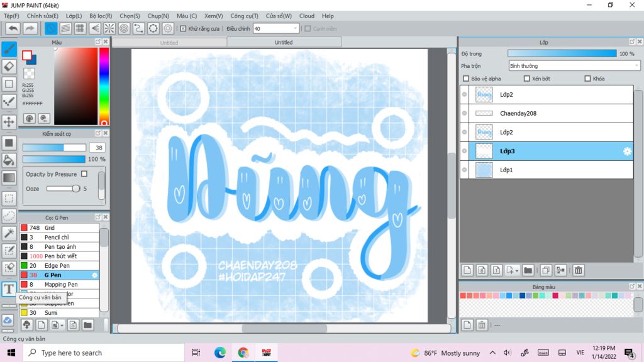Image resolution: width=644 pixels, height=362 pixels.
Task: Show hidden system tray icons chevron
Action: [492, 353]
